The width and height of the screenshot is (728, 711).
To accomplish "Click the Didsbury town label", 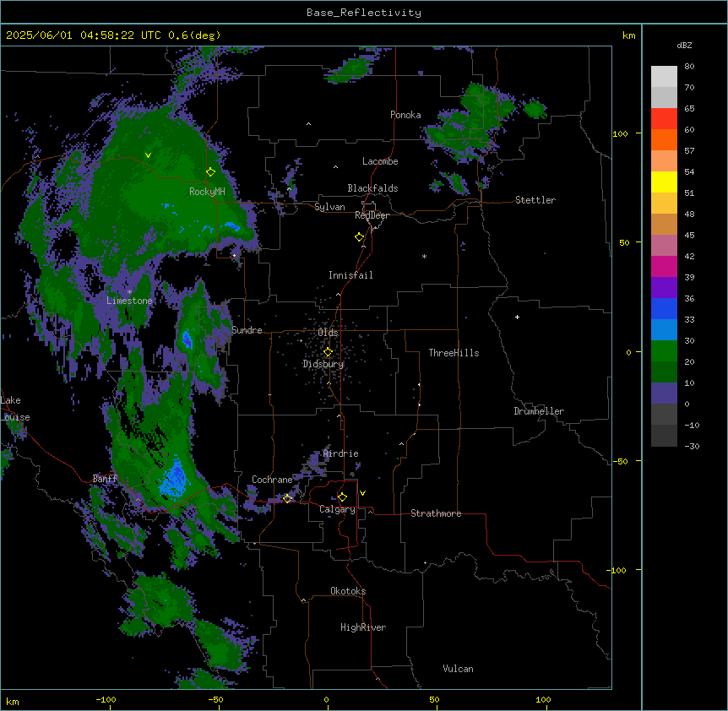I will click(x=323, y=364).
